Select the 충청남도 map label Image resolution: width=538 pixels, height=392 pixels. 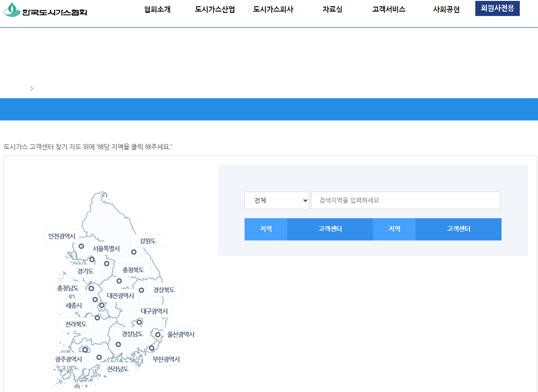68,288
